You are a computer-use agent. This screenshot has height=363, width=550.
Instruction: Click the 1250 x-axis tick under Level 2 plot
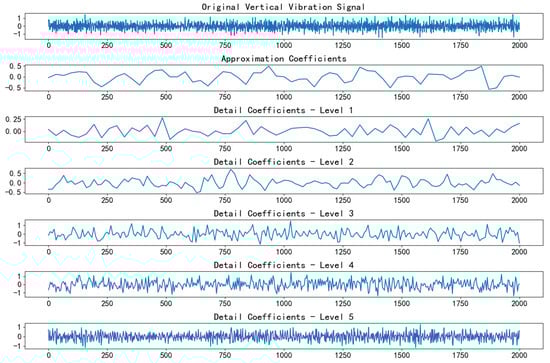click(342, 200)
